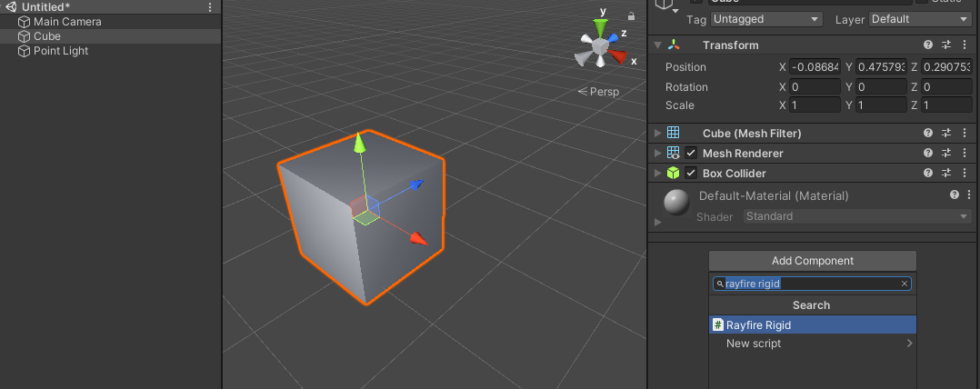Clear the component search field
The image size is (980, 389).
click(904, 284)
